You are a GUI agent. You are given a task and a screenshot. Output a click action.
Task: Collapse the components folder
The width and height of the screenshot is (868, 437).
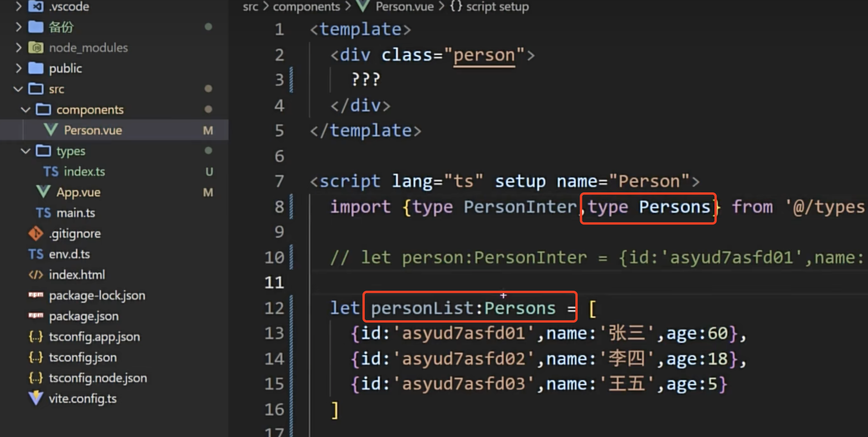point(26,110)
